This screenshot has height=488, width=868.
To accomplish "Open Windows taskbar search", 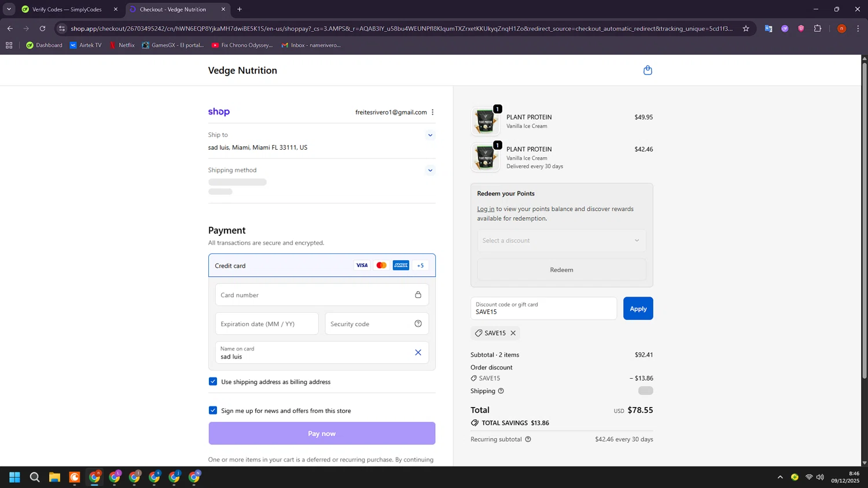I will pyautogui.click(x=35, y=477).
